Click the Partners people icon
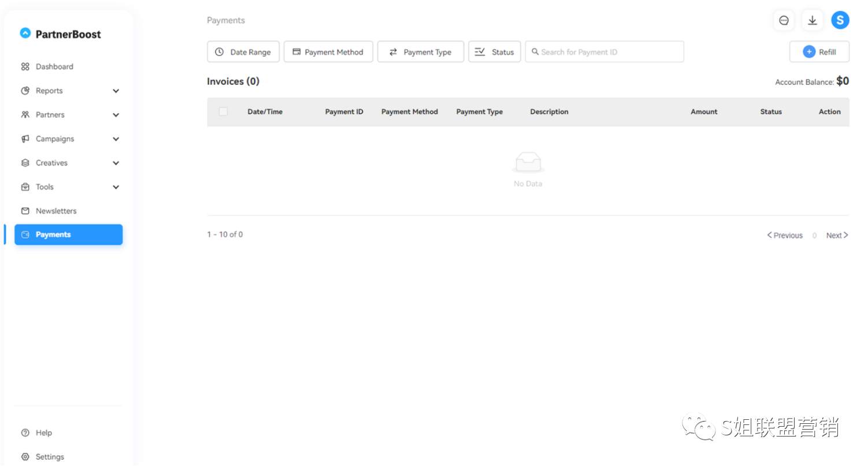This screenshot has height=466, width=868. coord(25,115)
